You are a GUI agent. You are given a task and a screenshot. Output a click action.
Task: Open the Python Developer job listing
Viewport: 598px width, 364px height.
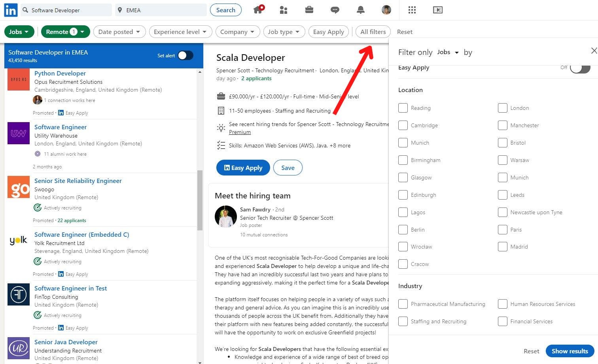(60, 73)
